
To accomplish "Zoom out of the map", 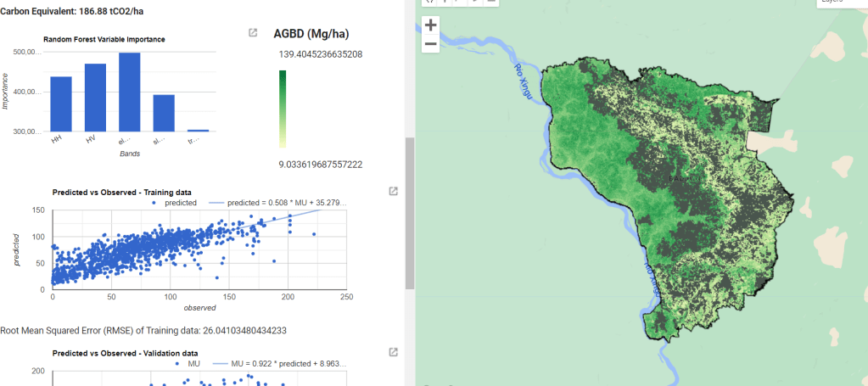I will click(x=430, y=43).
